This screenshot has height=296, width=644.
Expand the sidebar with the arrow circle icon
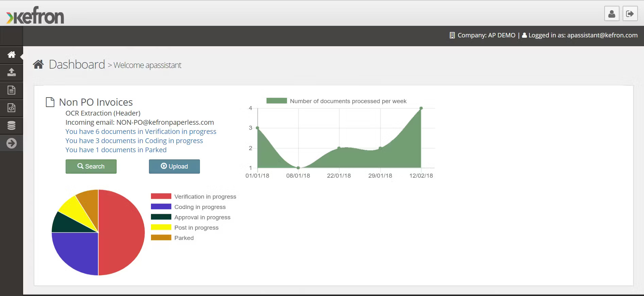11,143
